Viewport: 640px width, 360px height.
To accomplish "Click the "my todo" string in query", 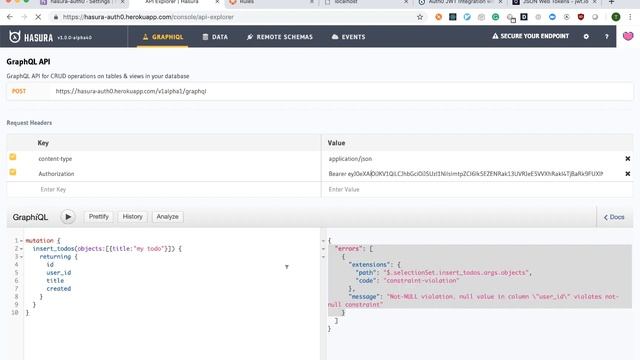I will pos(149,249).
